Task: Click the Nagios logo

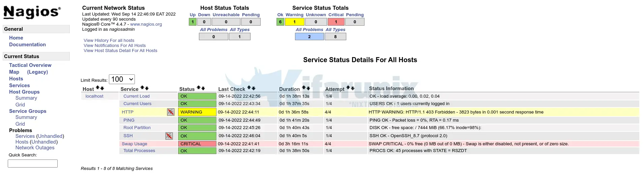Action: tap(32, 12)
